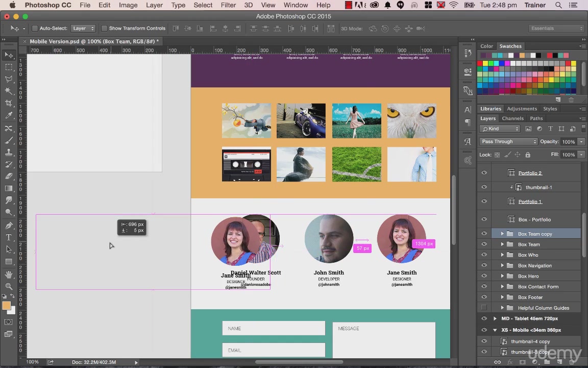The height and width of the screenshot is (368, 588).
Task: Open the Pass Through blend mode dropdown
Action: (508, 142)
